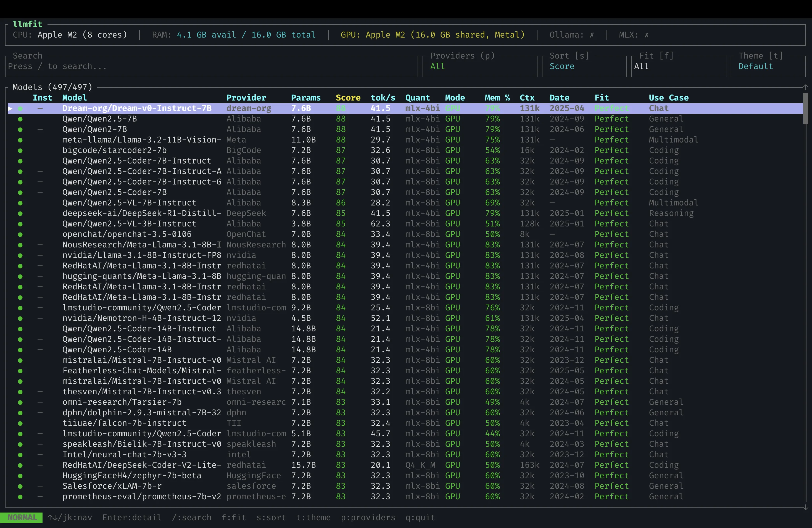Viewport: 812px width, 528px height.
Task: Click green dot beside Qwen/Qwen2.5-VL-3B-Instruct
Action: (20, 224)
